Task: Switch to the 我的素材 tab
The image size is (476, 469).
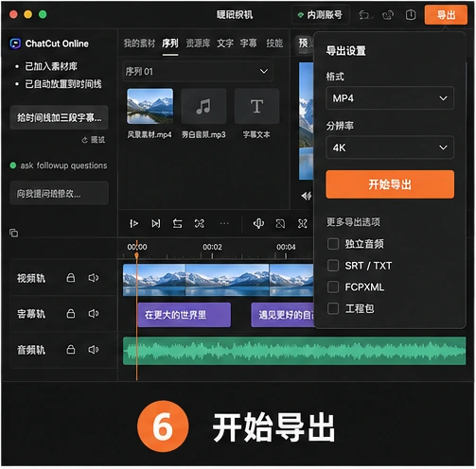Action: [139, 43]
